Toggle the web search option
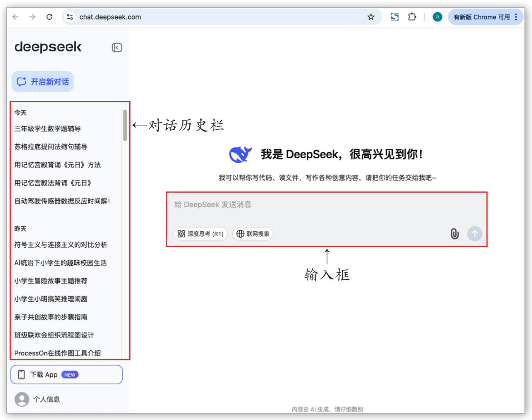532x420 pixels. [x=253, y=234]
